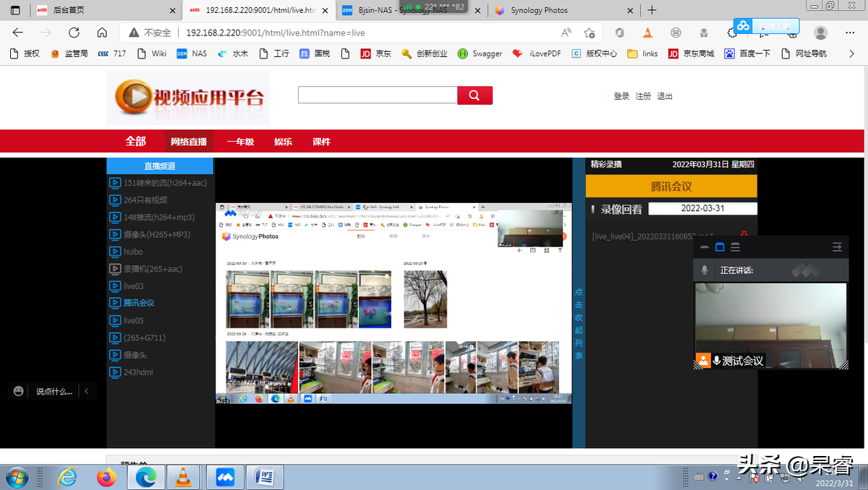
Task: Switch meeting widget to single-video layout icon
Action: [x=720, y=247]
